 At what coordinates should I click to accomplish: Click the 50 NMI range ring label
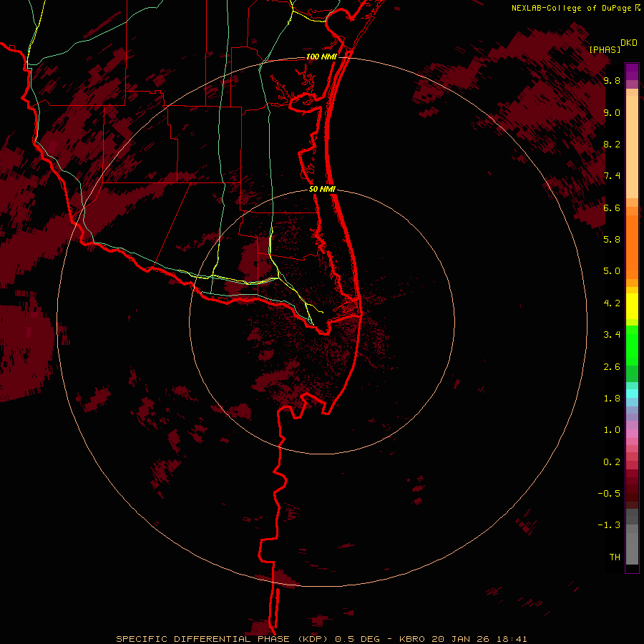[x=322, y=189]
